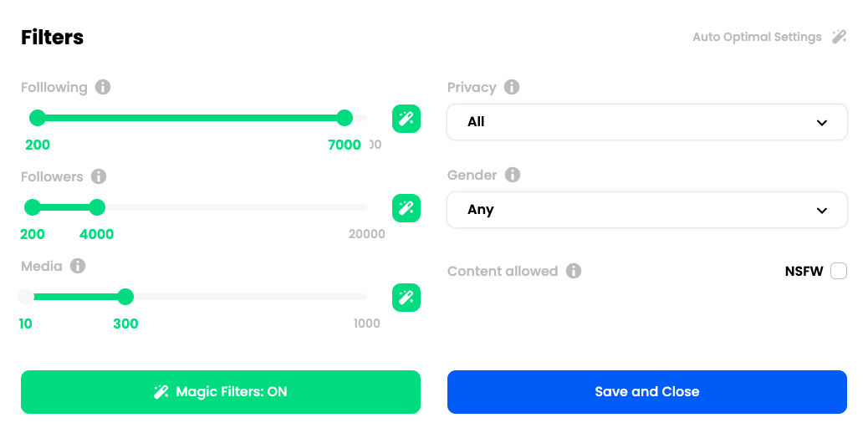The width and height of the screenshot is (868, 433).
Task: Open the Gender dropdown showing Any
Action: [x=647, y=210]
